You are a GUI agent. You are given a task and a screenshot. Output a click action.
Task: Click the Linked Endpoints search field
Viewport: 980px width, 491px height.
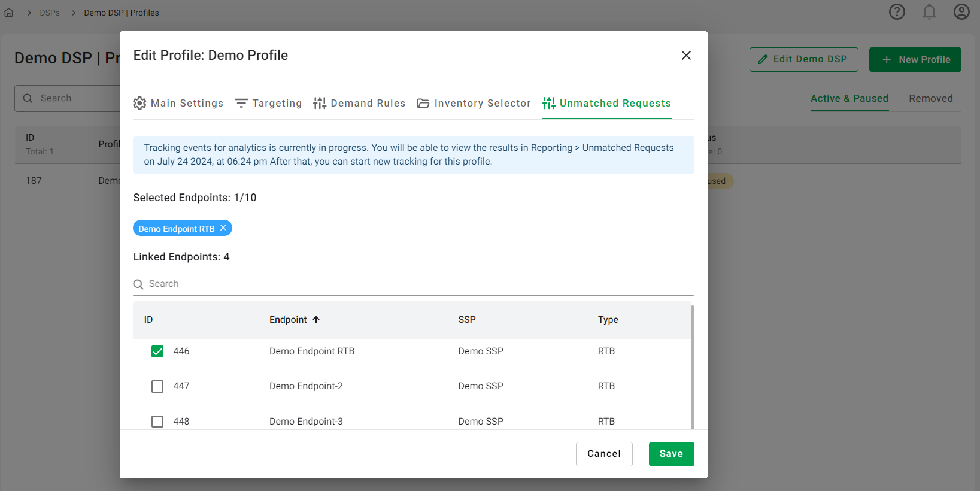(x=419, y=284)
